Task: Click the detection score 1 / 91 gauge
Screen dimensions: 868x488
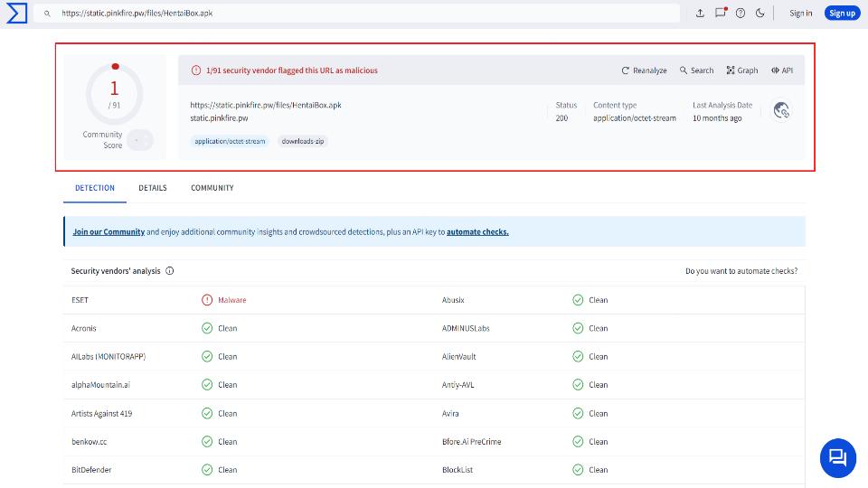Action: click(x=115, y=93)
